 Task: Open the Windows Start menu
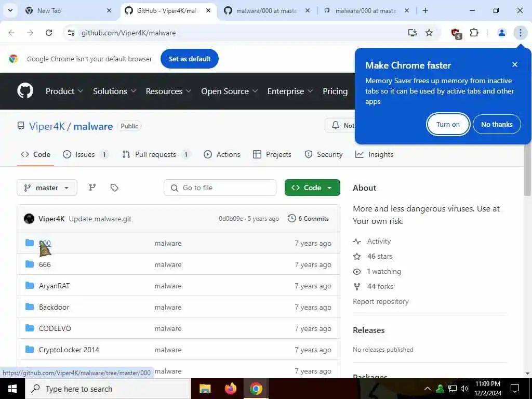[12, 389]
